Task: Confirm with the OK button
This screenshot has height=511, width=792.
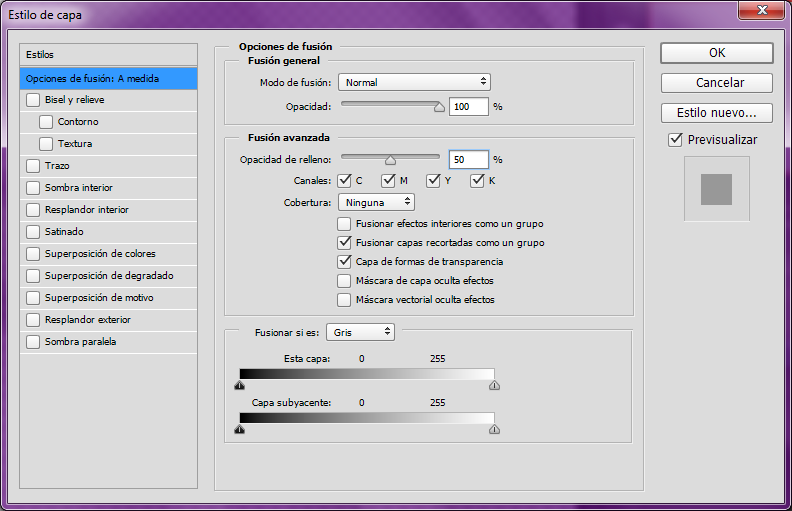Action: point(717,53)
